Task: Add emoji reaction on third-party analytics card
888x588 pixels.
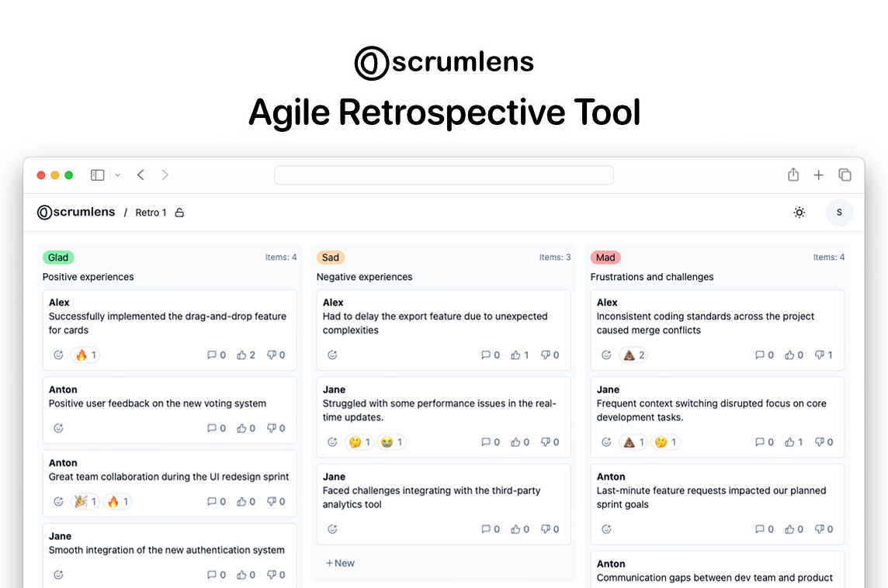Action: click(332, 529)
